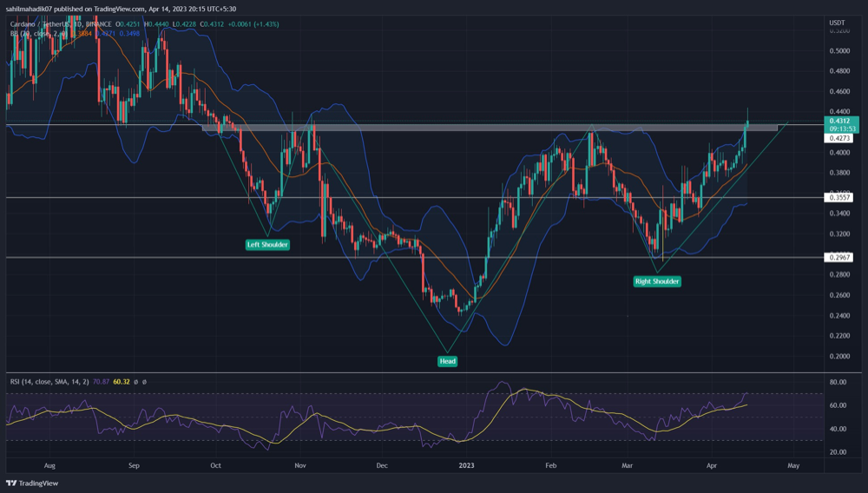The height and width of the screenshot is (493, 868).
Task: Click the Left Shoulder label
Action: click(x=267, y=245)
